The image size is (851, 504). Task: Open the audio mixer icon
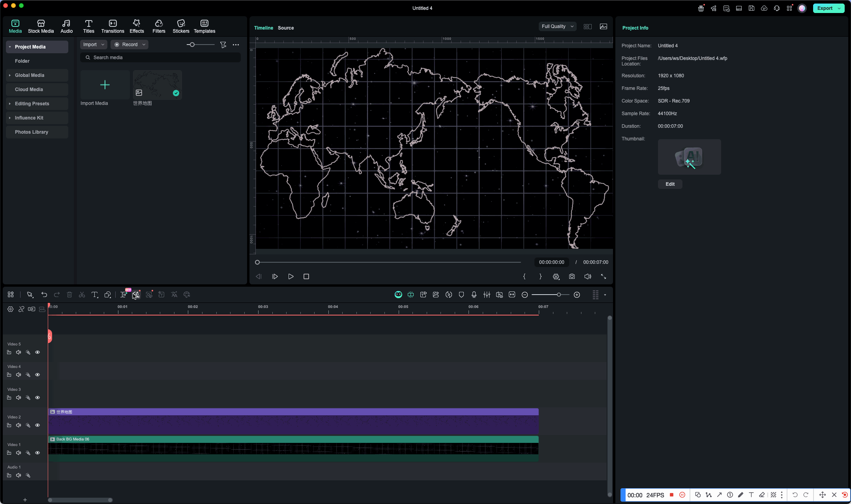tap(487, 295)
